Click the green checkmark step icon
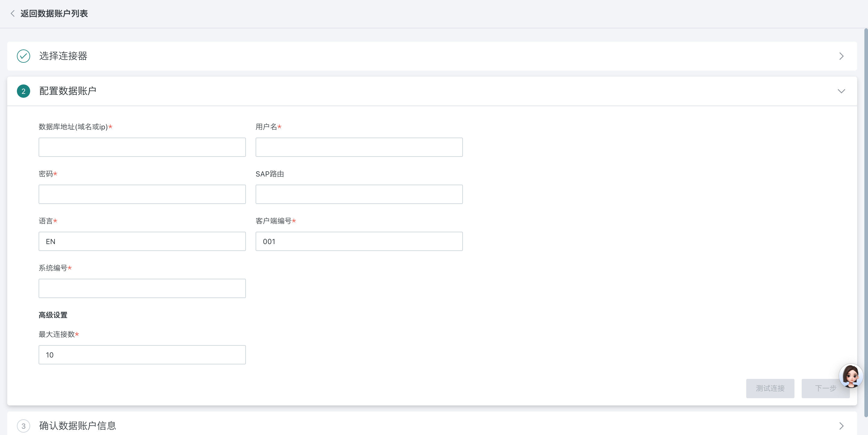 23,56
